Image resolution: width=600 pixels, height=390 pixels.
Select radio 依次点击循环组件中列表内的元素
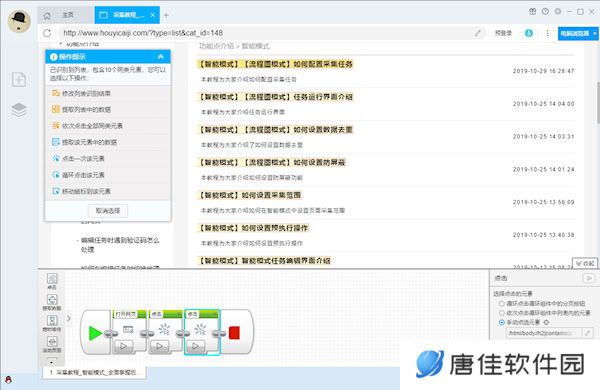point(502,313)
